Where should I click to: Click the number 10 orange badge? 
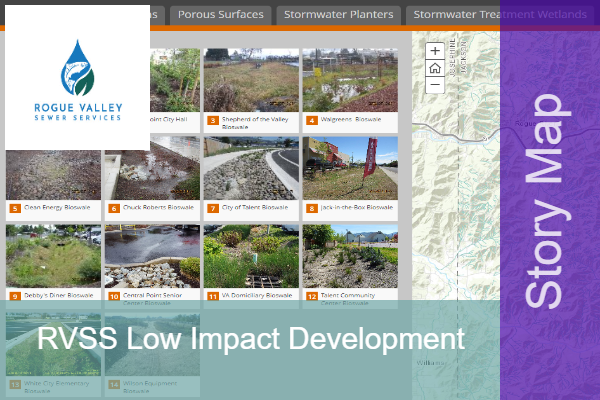(x=114, y=296)
